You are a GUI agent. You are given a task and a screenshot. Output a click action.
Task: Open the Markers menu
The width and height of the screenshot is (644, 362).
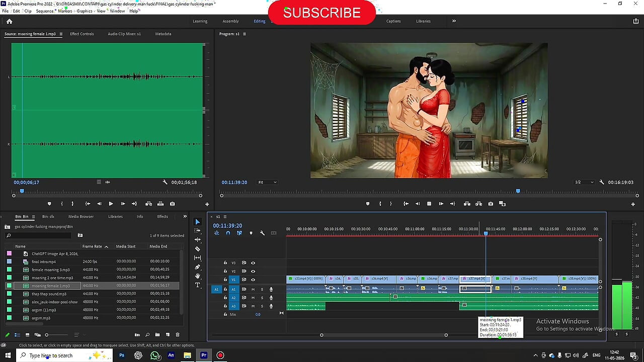tap(65, 11)
